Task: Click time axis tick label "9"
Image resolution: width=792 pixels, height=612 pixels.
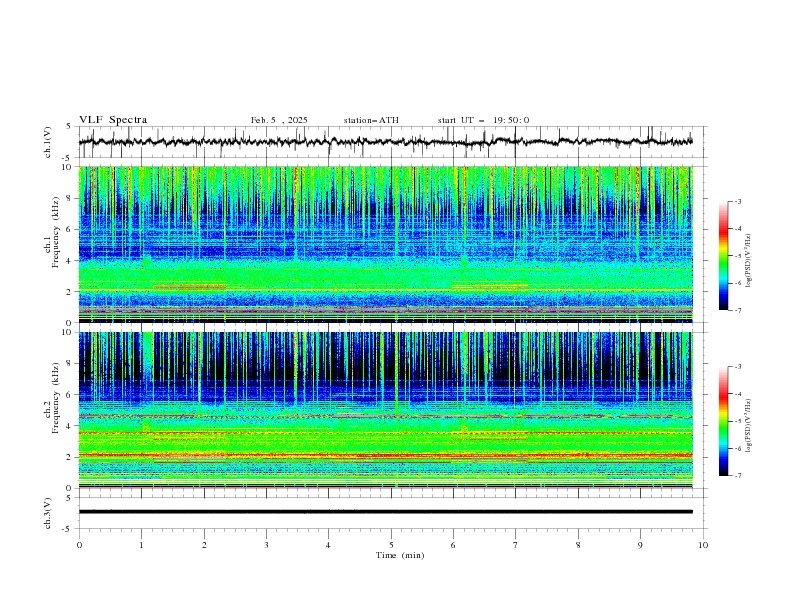Action: pyautogui.click(x=641, y=545)
